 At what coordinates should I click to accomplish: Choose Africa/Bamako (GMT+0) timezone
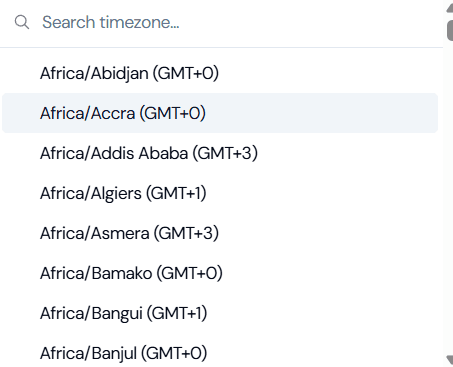point(220,273)
